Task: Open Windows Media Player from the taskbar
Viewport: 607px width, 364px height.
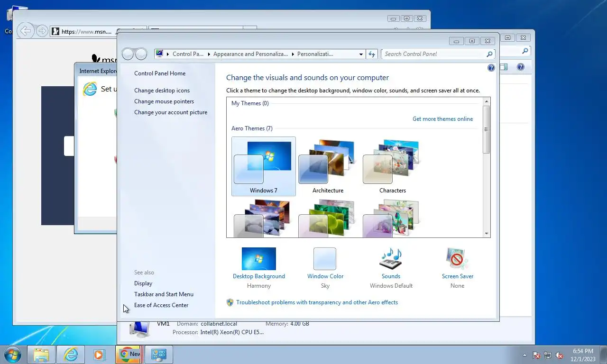Action: pos(99,355)
